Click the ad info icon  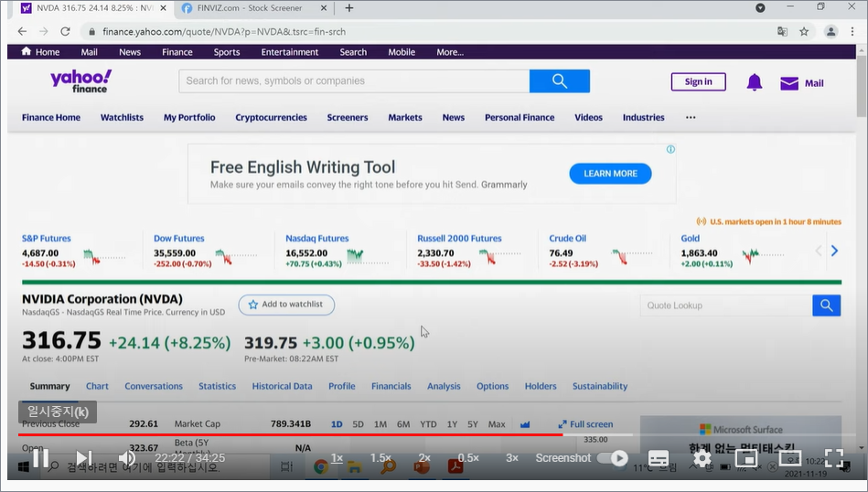point(670,149)
